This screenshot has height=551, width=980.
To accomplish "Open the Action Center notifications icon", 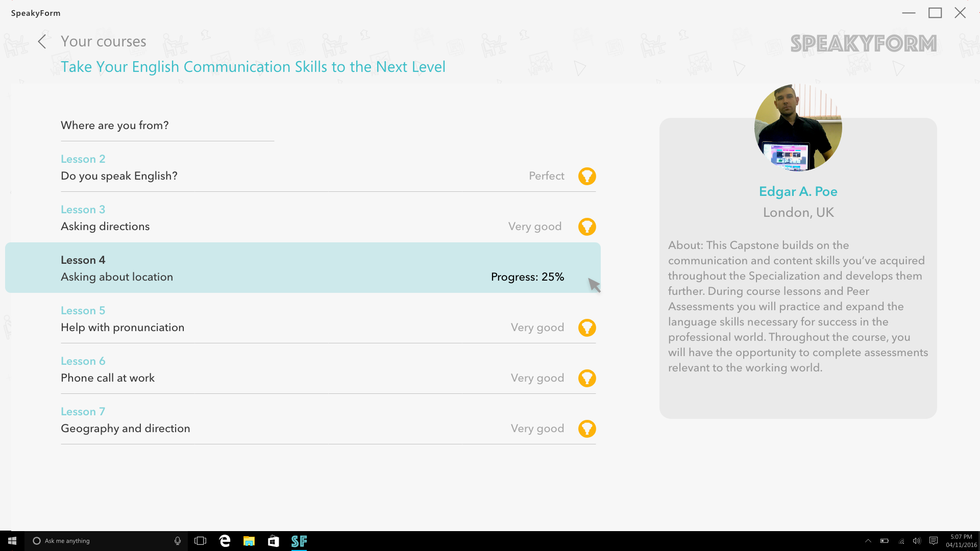I will click(934, 541).
